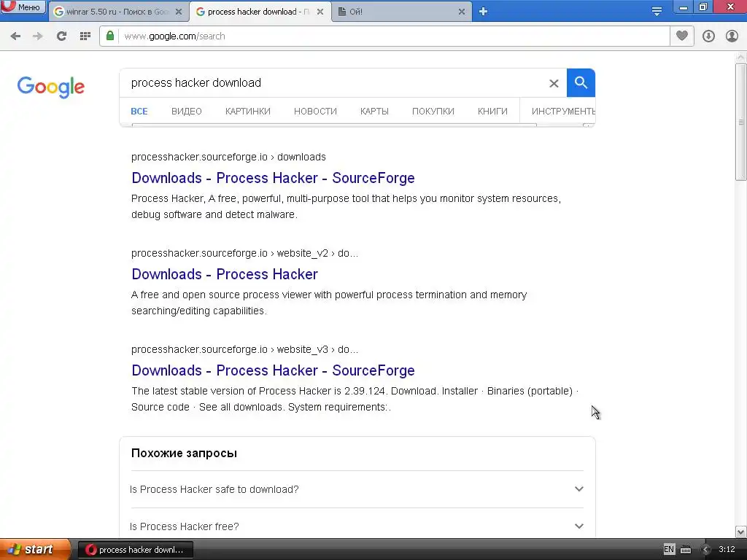Click the scrollbar down arrow
This screenshot has height=560, width=747.
pos(741,532)
